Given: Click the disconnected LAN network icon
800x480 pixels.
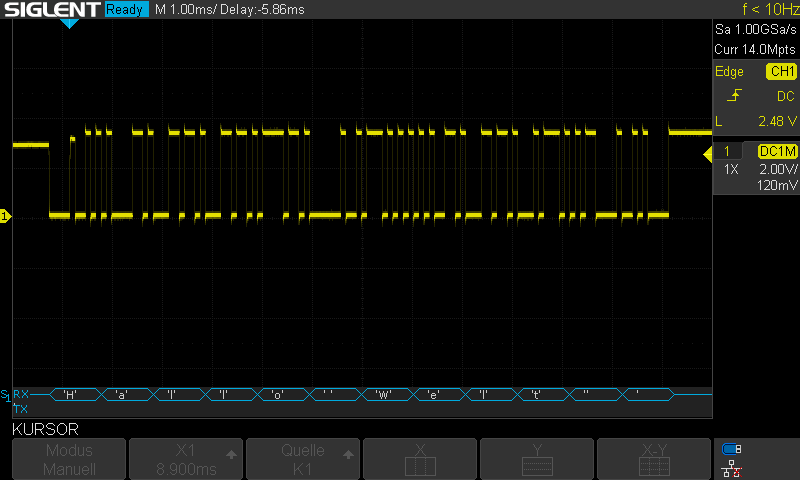Looking at the screenshot, I should (732, 468).
